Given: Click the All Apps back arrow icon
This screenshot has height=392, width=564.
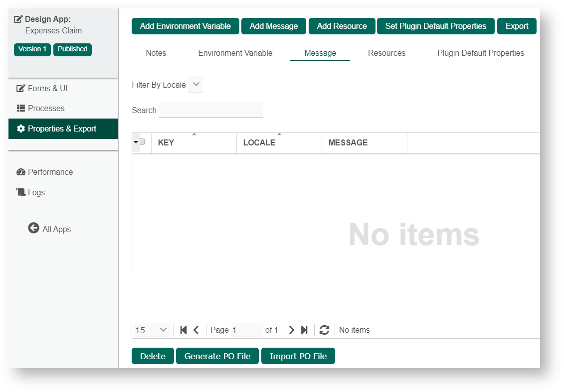Looking at the screenshot, I should coord(33,228).
